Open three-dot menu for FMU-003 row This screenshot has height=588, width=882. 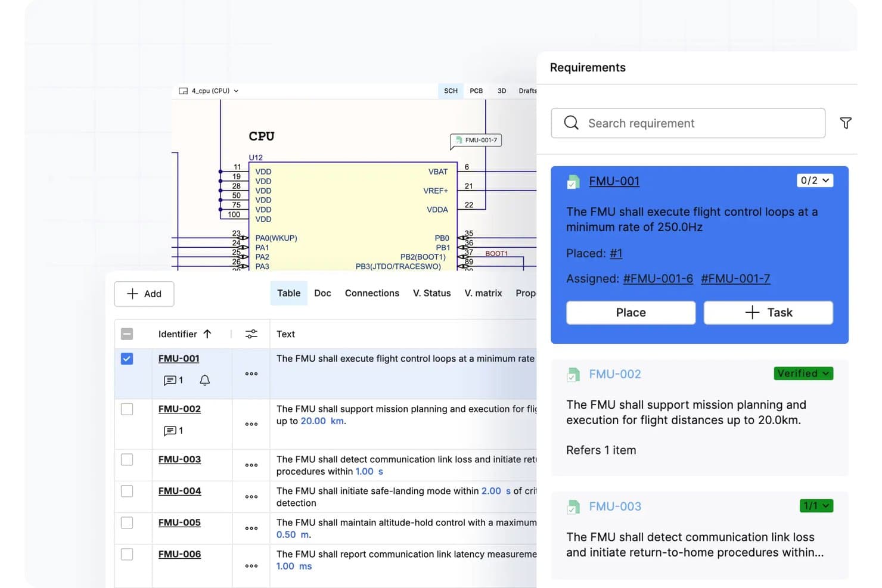251,465
